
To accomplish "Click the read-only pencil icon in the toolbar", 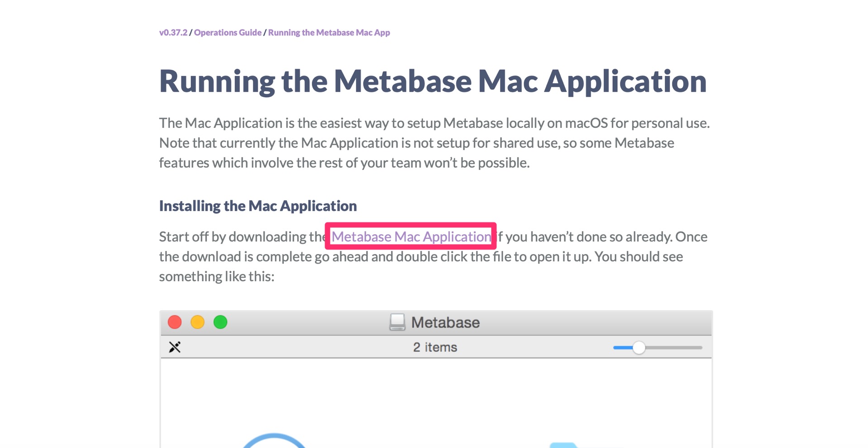I will pyautogui.click(x=175, y=347).
